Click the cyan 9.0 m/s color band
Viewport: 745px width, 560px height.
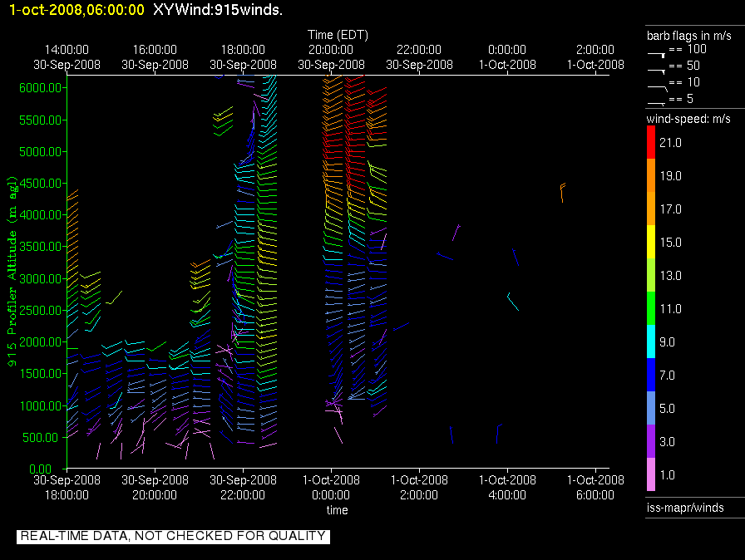651,341
